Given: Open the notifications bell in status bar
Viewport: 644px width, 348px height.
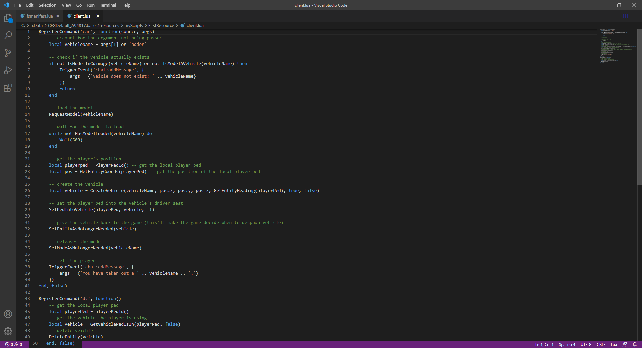Looking at the screenshot, I should tap(635, 344).
